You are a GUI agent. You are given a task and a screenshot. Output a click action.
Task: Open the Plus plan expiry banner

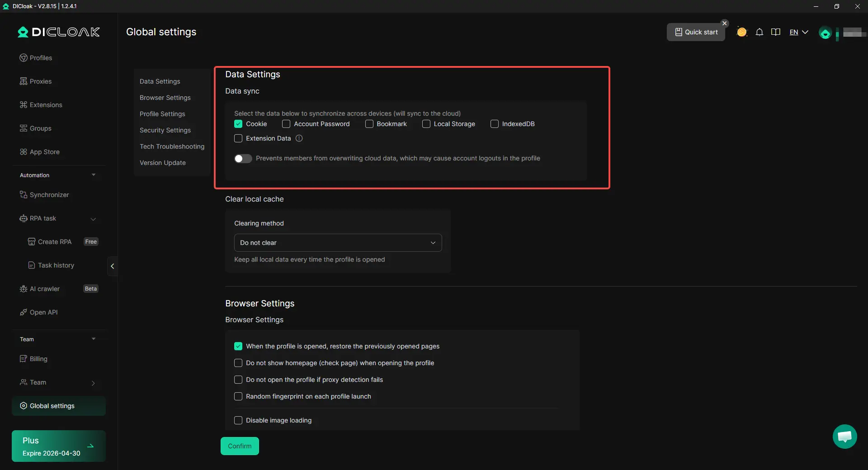(x=59, y=446)
